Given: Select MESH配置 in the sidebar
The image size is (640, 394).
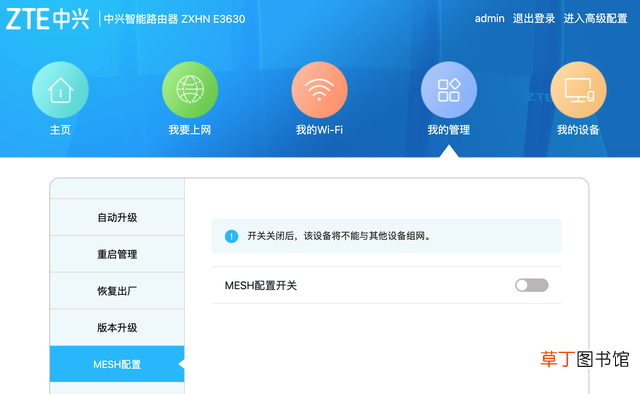Looking at the screenshot, I should pyautogui.click(x=117, y=364).
